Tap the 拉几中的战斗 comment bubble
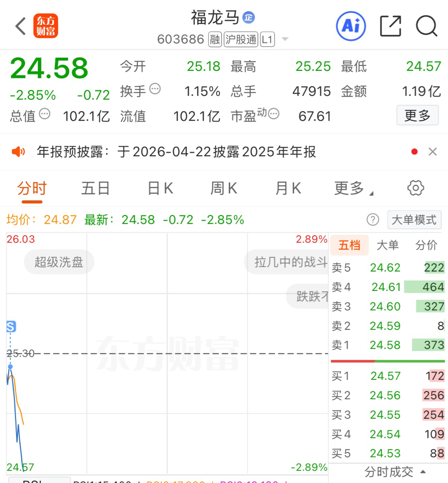The image size is (448, 483). [286, 262]
